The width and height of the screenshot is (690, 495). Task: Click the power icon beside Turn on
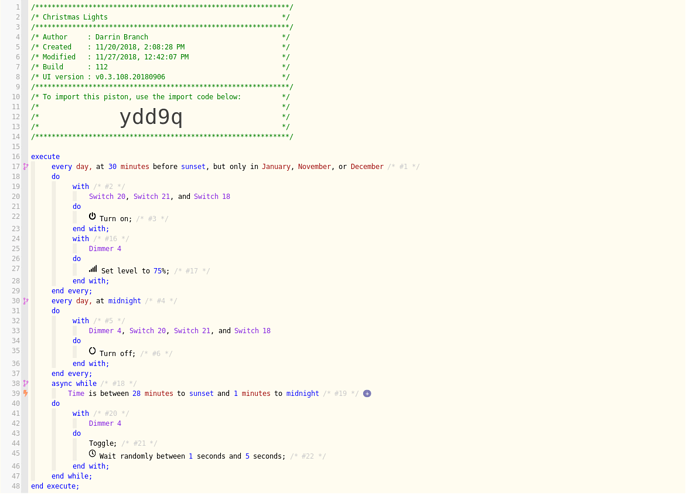[x=92, y=216]
